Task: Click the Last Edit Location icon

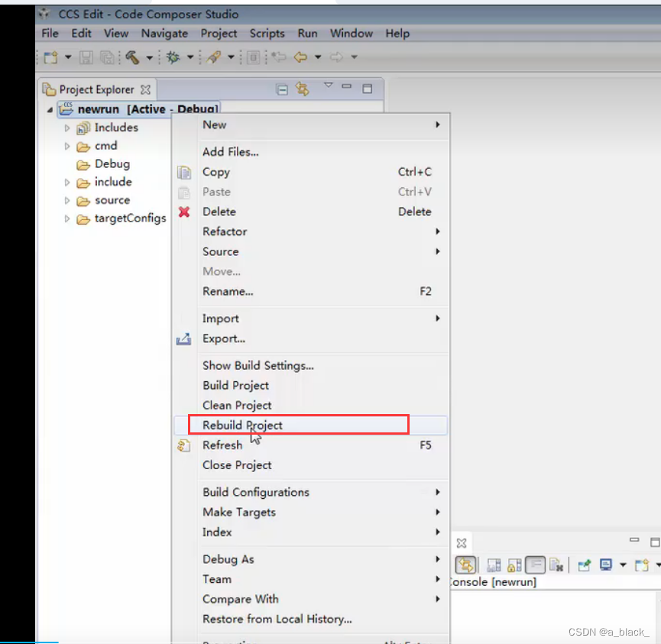Action: coord(279,57)
